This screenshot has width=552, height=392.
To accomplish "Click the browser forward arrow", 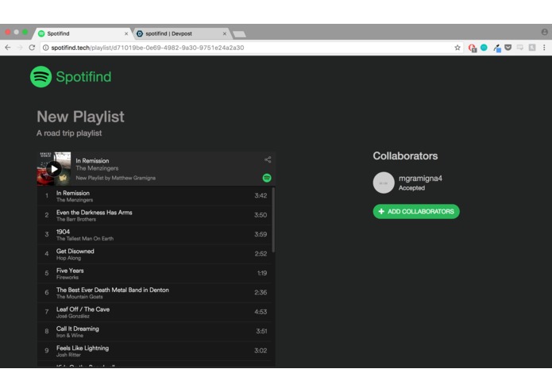I will 20,48.
